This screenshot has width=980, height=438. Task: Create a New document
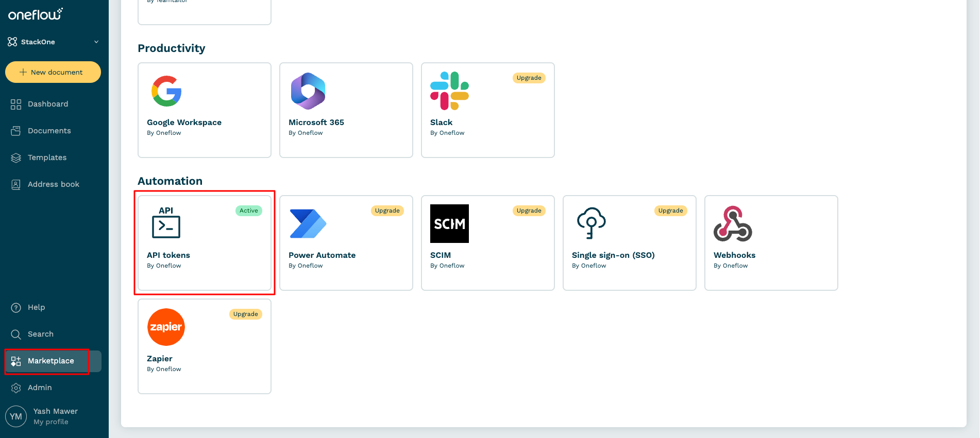pyautogui.click(x=53, y=72)
